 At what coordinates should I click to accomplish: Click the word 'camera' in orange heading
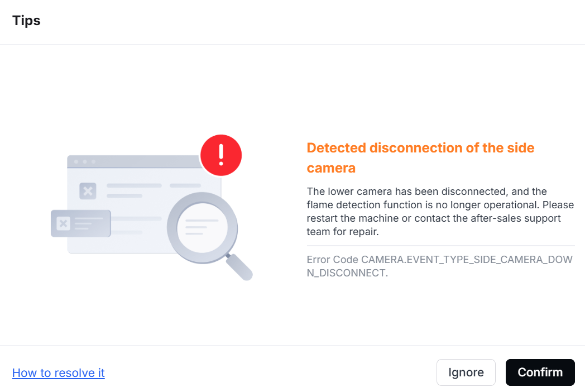tap(331, 168)
